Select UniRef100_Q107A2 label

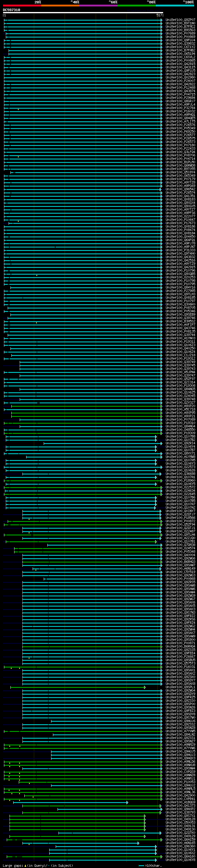180,507
